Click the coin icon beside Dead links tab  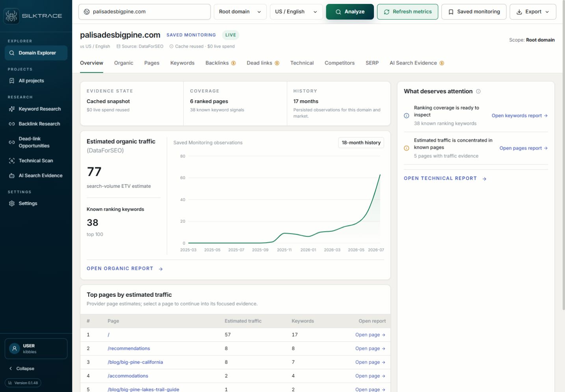pyautogui.click(x=277, y=63)
